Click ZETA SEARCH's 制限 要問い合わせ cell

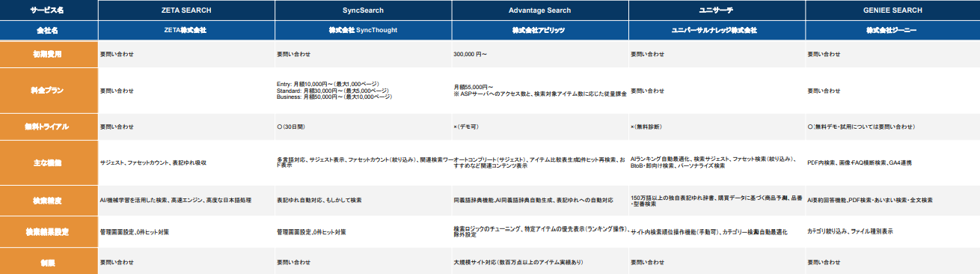click(x=186, y=262)
